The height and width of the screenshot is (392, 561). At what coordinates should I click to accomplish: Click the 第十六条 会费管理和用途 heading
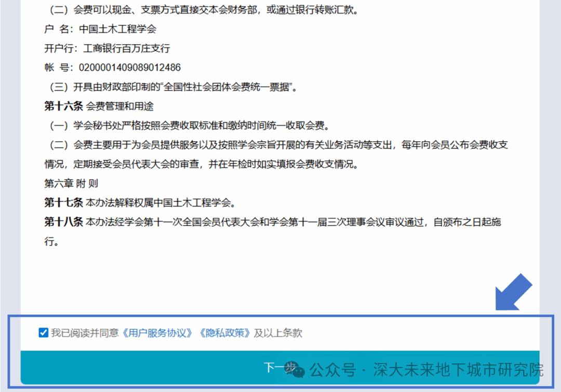pos(99,106)
